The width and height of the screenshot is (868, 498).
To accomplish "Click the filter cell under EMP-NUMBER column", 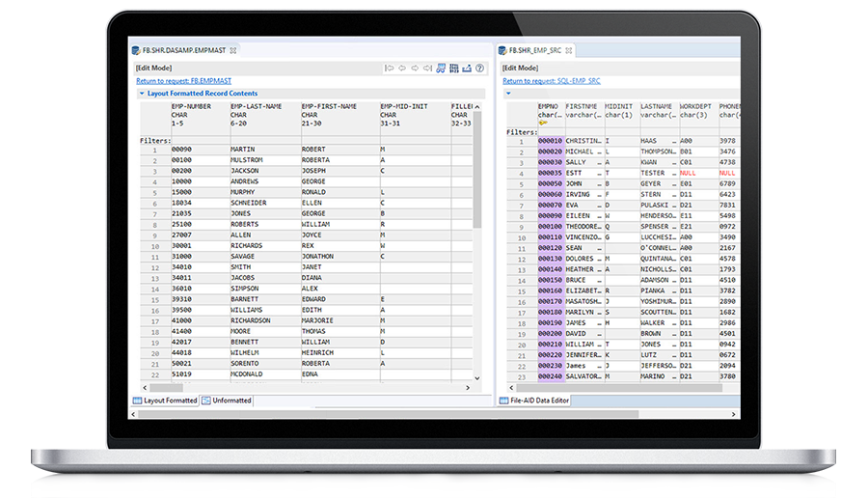I will pyautogui.click(x=198, y=141).
